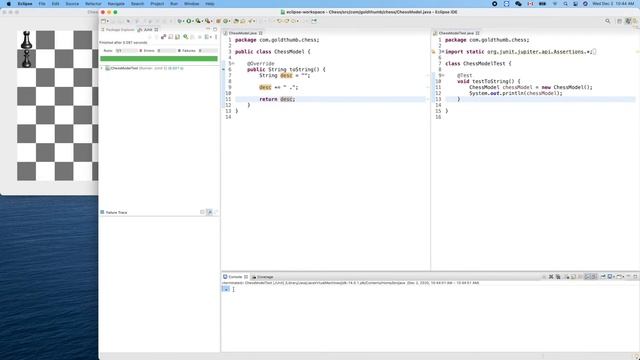Image resolution: width=640 pixels, height=360 pixels.
Task: Open the Navigate menu
Action: (116, 4)
